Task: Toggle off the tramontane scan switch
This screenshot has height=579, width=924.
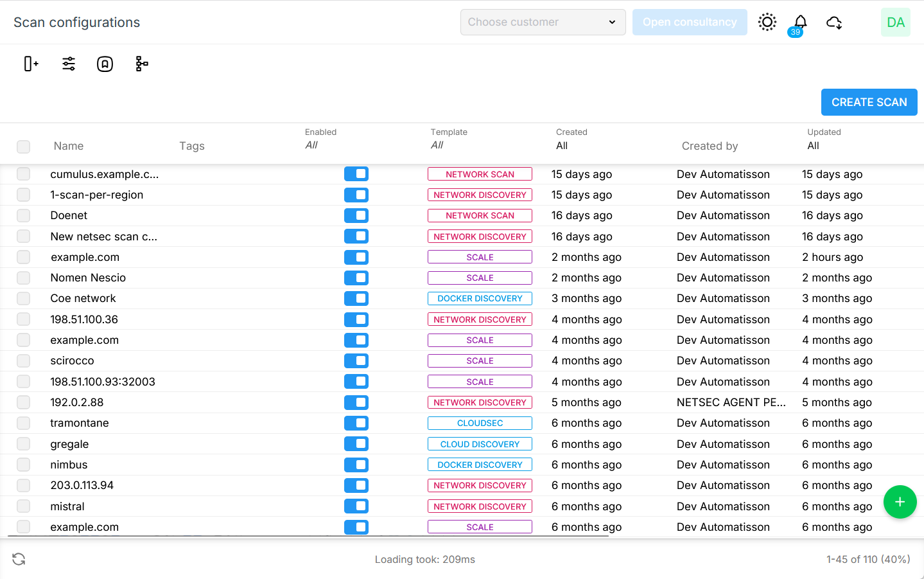Action: coord(356,423)
